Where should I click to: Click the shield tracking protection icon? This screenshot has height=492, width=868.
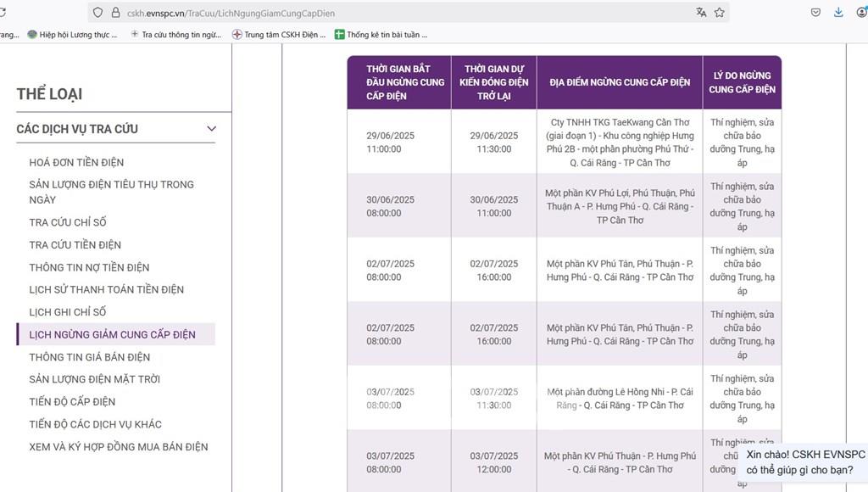98,13
